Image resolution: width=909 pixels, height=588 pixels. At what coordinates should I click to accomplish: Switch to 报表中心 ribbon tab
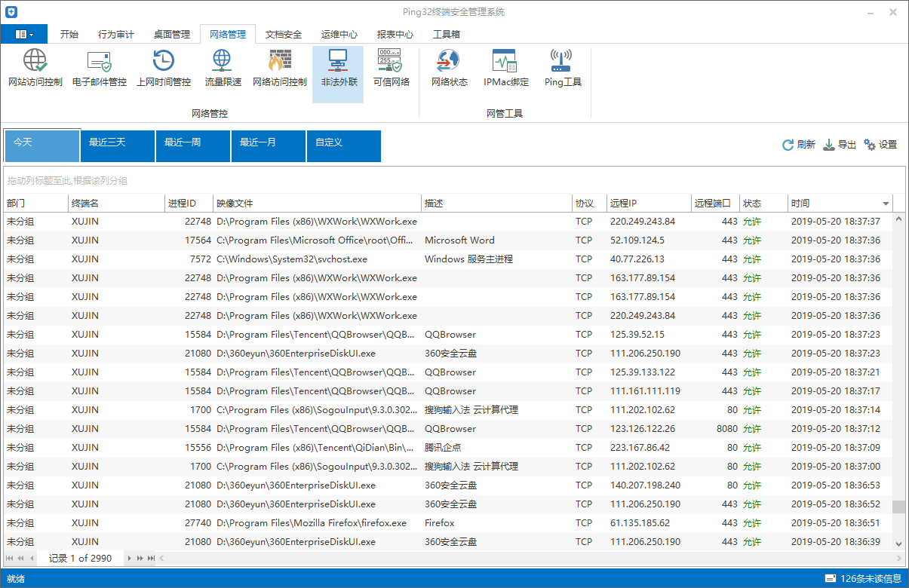pyautogui.click(x=395, y=34)
